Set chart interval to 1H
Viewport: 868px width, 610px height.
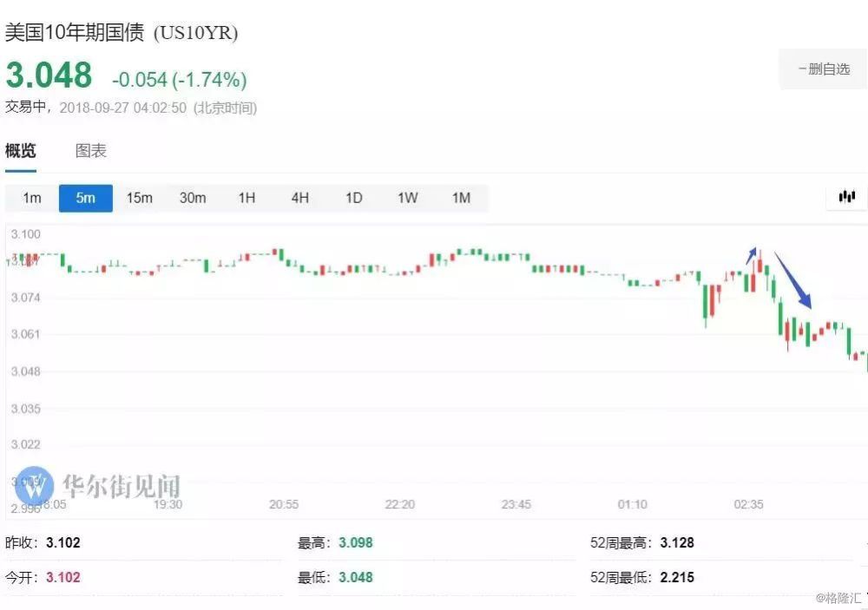[247, 198]
